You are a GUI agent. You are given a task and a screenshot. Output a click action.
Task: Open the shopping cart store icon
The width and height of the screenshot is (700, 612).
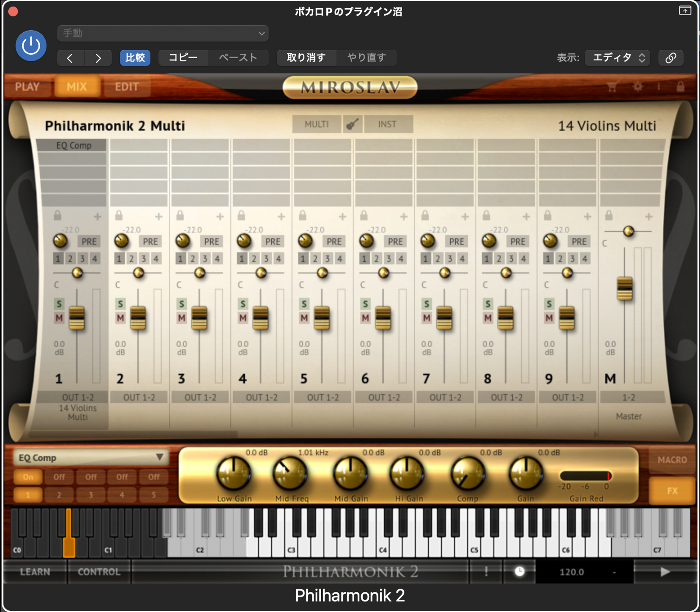tap(612, 87)
